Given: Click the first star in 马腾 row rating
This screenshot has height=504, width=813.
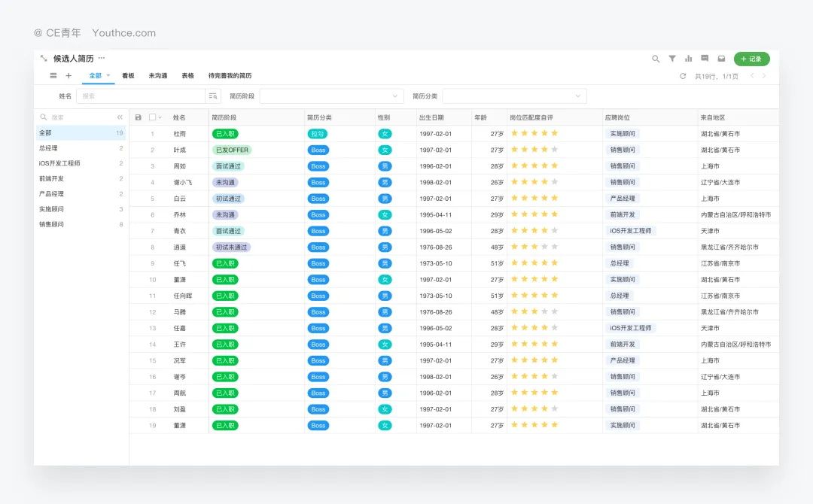Looking at the screenshot, I should coord(514,311).
